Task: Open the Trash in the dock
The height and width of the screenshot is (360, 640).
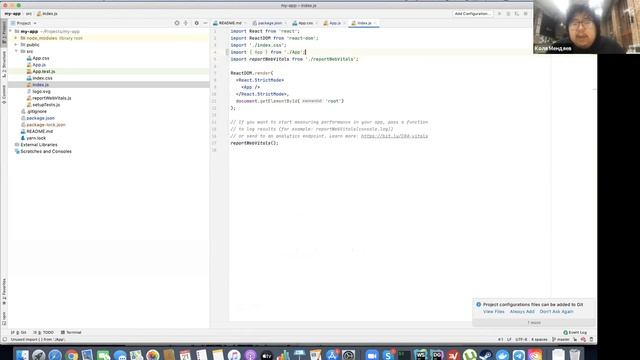Action: (575, 355)
